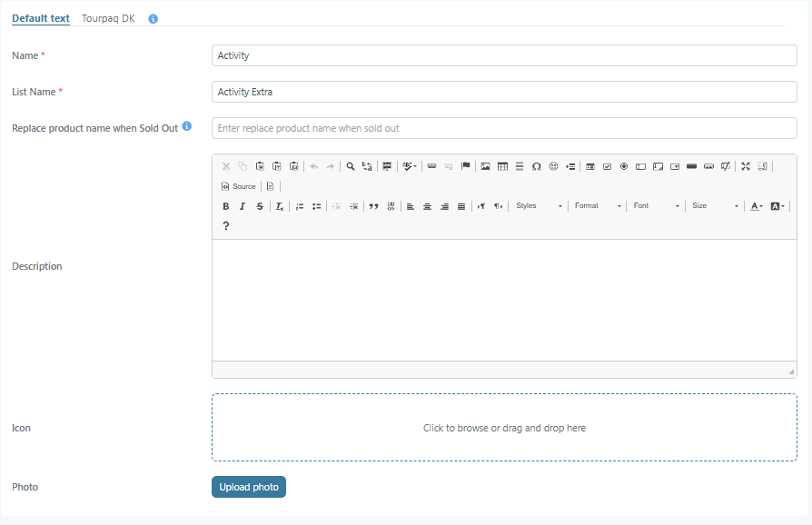This screenshot has height=525, width=812.
Task: Click the Find magnifier icon
Action: 351,166
